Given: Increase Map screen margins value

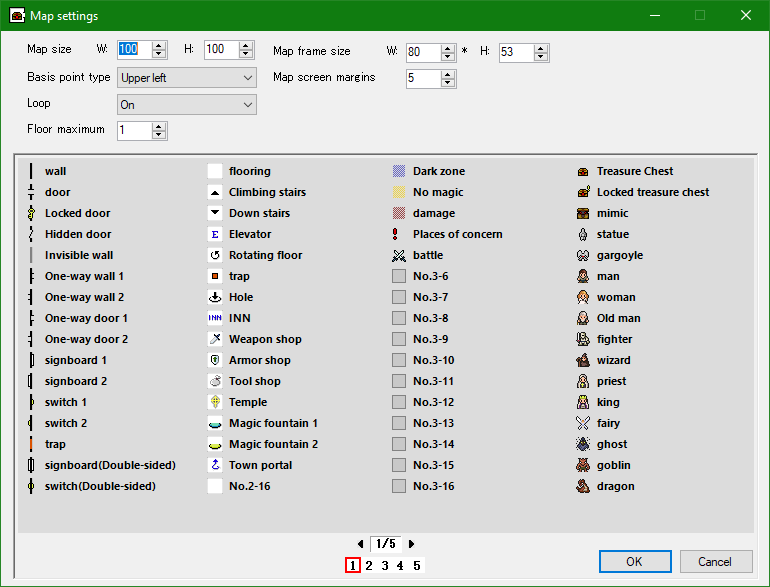Looking at the screenshot, I should tap(447, 74).
